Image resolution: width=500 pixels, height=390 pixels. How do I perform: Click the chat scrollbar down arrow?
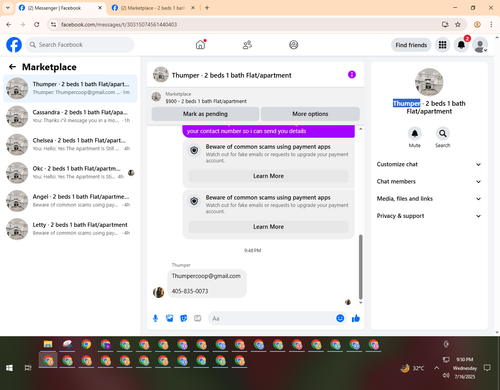(360, 303)
